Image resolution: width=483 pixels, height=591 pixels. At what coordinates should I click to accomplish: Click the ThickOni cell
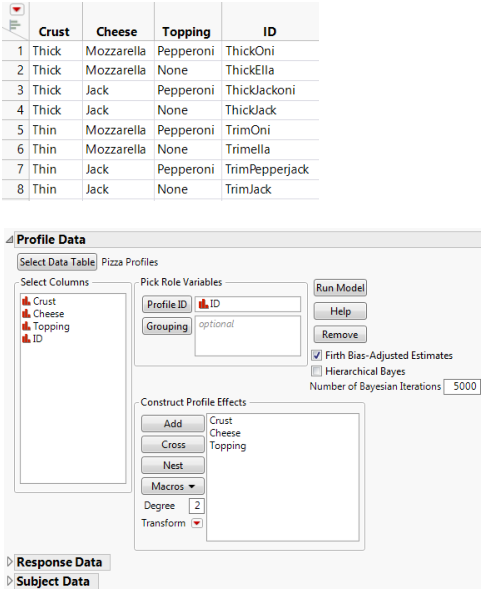click(250, 51)
